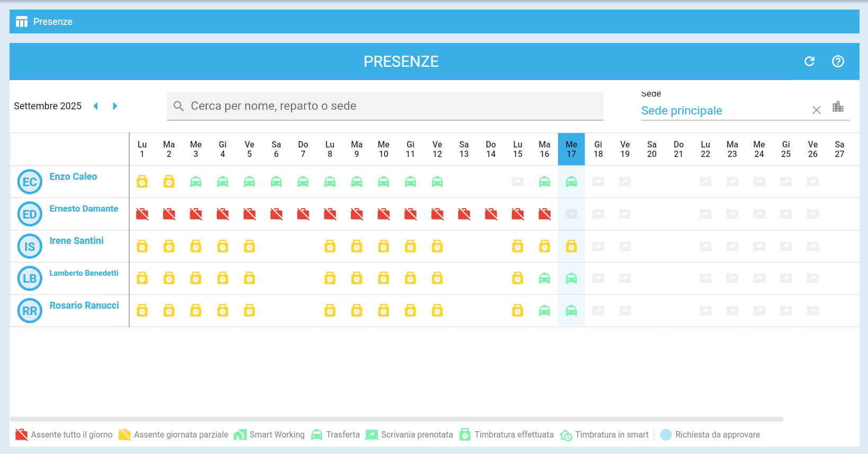Click the refresh icon in Presenze header
This screenshot has height=454, width=868.
(x=809, y=62)
